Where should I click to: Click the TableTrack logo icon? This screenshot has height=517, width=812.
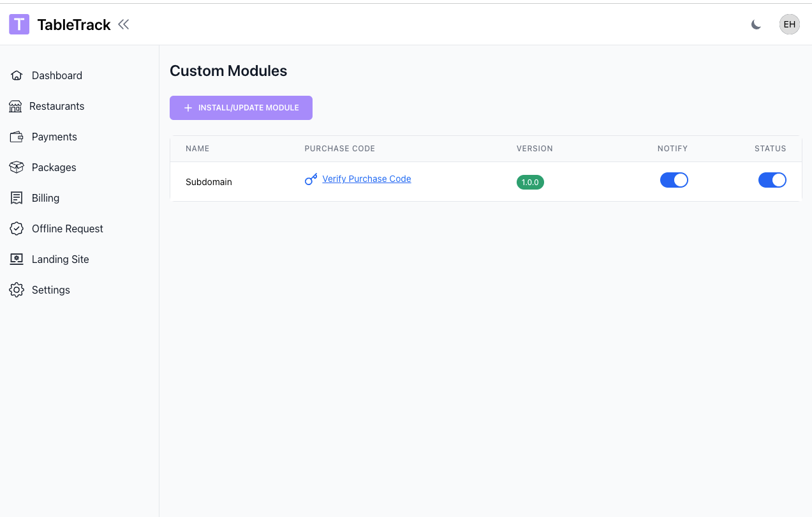click(19, 24)
